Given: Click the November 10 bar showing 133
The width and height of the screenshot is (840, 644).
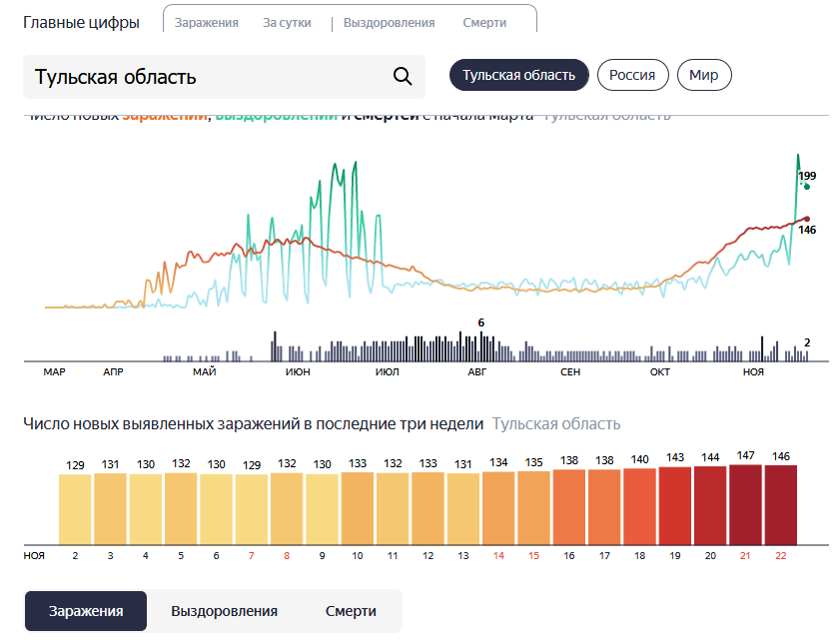Looking at the screenshot, I should [358, 508].
